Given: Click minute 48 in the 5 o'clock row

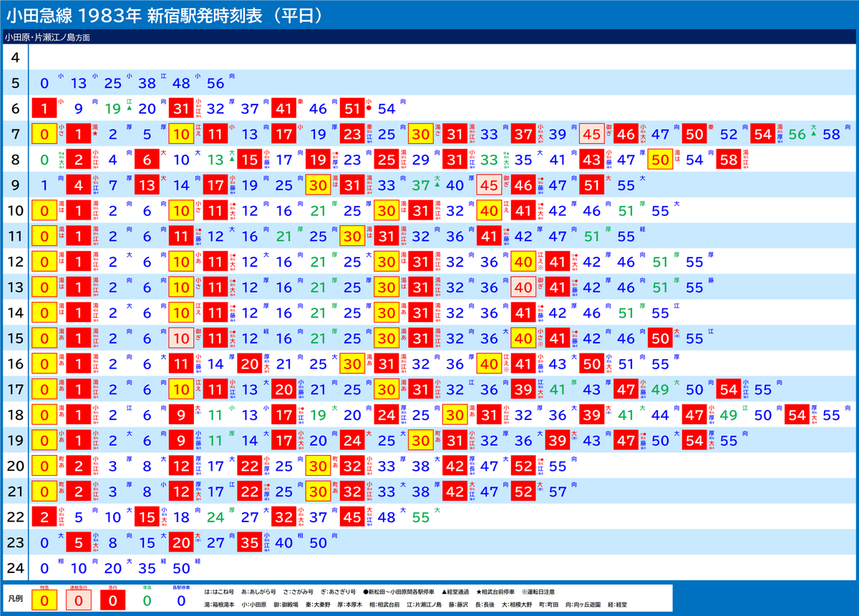Looking at the screenshot, I should (x=181, y=83).
